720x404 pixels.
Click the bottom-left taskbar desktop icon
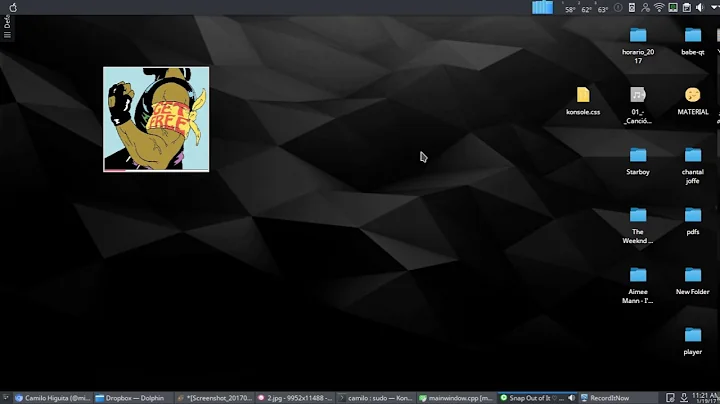(6, 398)
